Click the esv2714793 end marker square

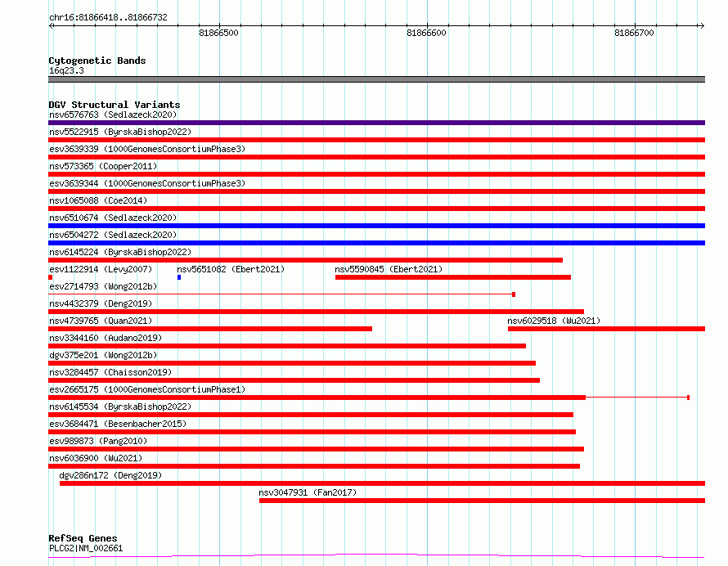coord(514,294)
